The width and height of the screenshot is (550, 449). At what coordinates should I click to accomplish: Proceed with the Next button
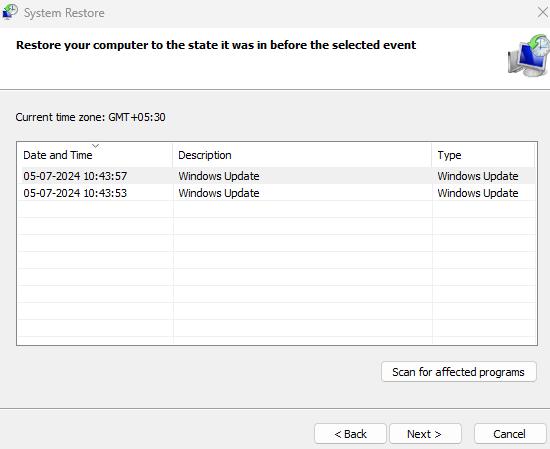425,434
